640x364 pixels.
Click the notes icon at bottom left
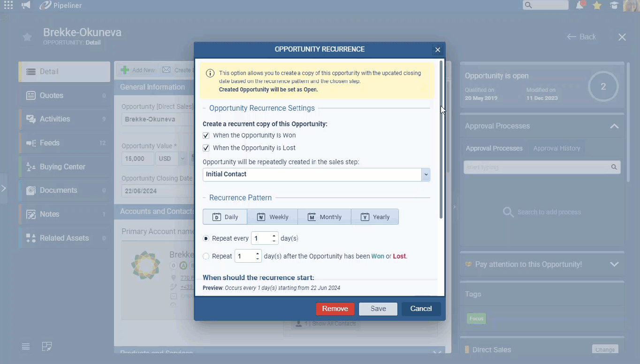click(x=46, y=347)
